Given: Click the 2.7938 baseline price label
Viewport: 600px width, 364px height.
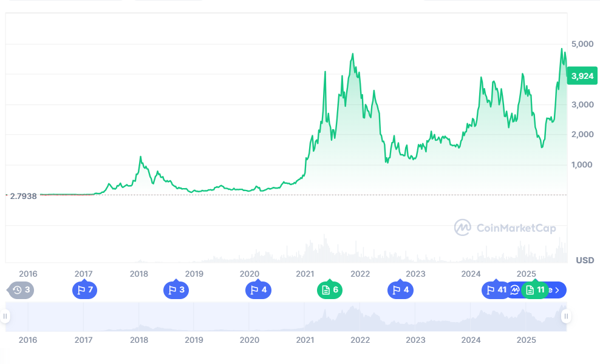Looking at the screenshot, I should 23,196.
